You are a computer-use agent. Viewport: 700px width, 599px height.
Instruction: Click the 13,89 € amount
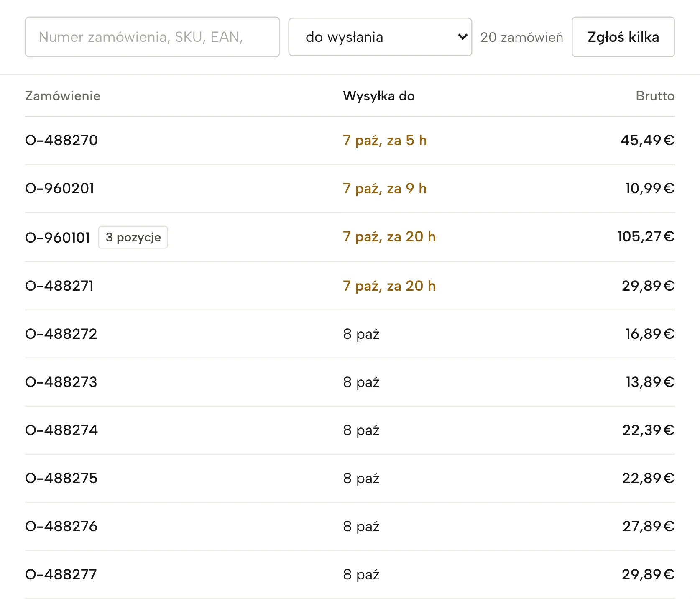point(650,382)
